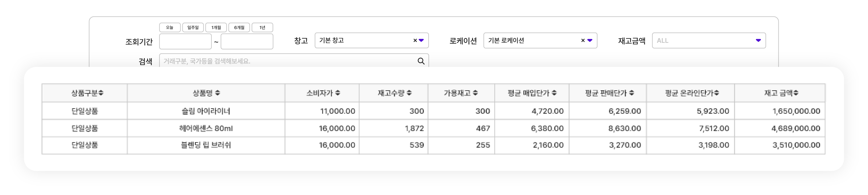Screen dimensions: 868x195
Task: Select the 헤어에센스 80ml product name cell
Action: pos(206,128)
